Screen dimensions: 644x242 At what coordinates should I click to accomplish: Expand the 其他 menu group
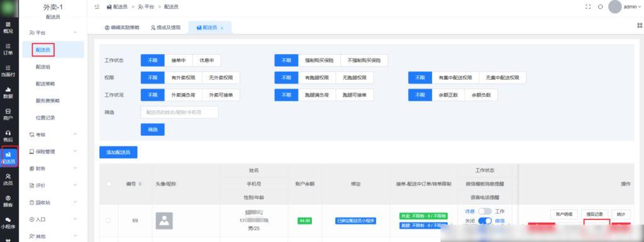[x=53, y=236]
